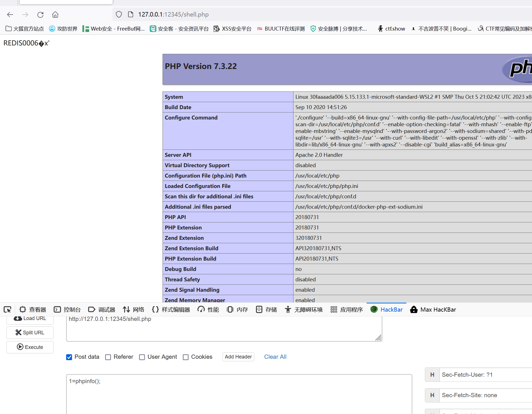
Task: Click the page info icon in address bar
Action: (131, 14)
